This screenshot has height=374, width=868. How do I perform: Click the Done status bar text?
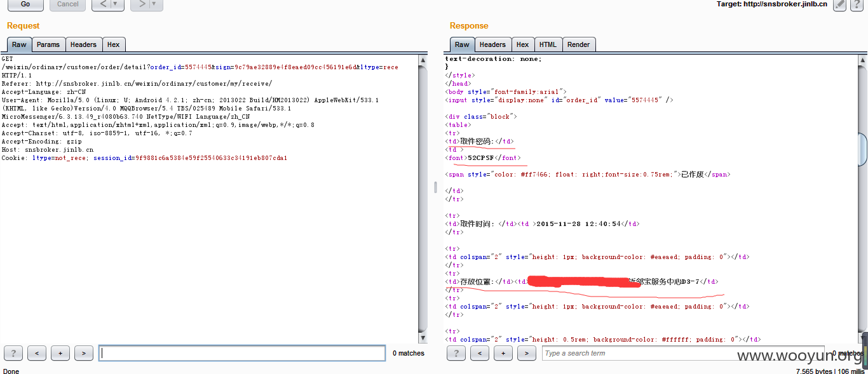click(11, 371)
